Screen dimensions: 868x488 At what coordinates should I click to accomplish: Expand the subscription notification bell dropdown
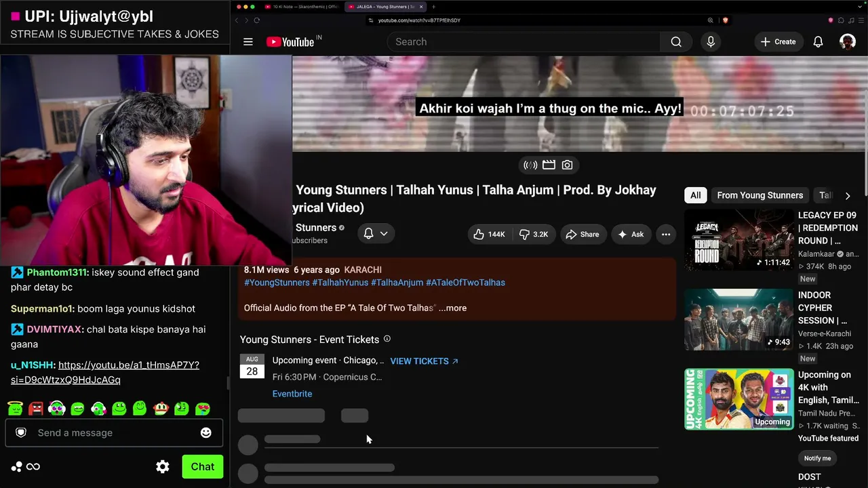click(376, 234)
